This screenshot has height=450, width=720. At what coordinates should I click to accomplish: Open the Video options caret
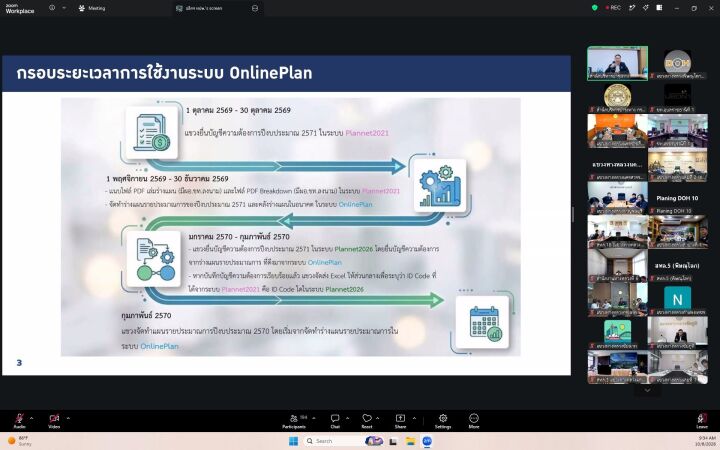click(x=68, y=418)
